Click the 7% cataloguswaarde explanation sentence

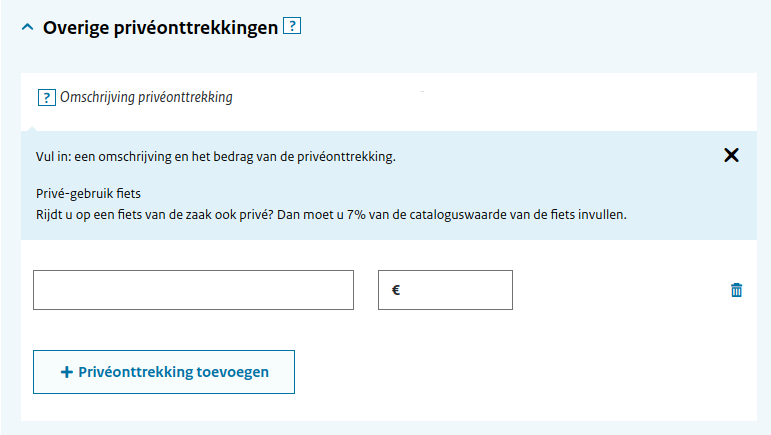(x=331, y=215)
